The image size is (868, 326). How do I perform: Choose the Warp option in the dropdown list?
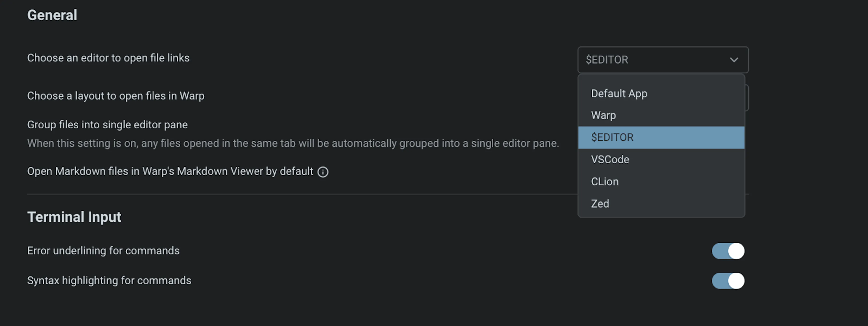point(604,115)
